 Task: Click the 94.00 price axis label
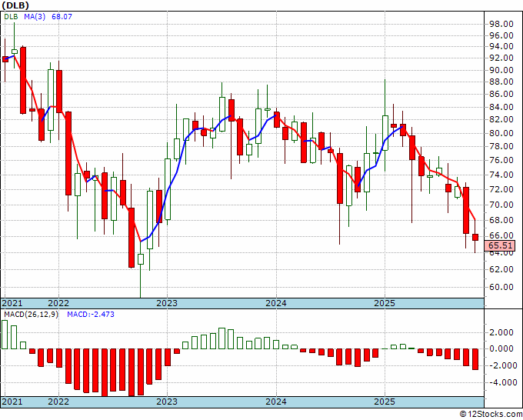click(501, 46)
